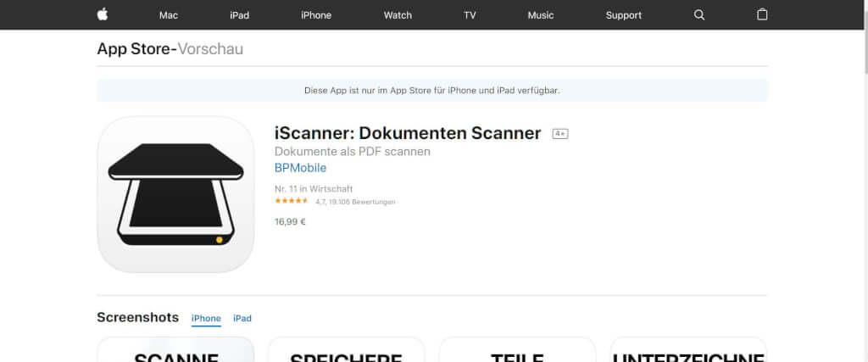Click the iScanner app icon
The height and width of the screenshot is (362, 868).
tap(175, 194)
